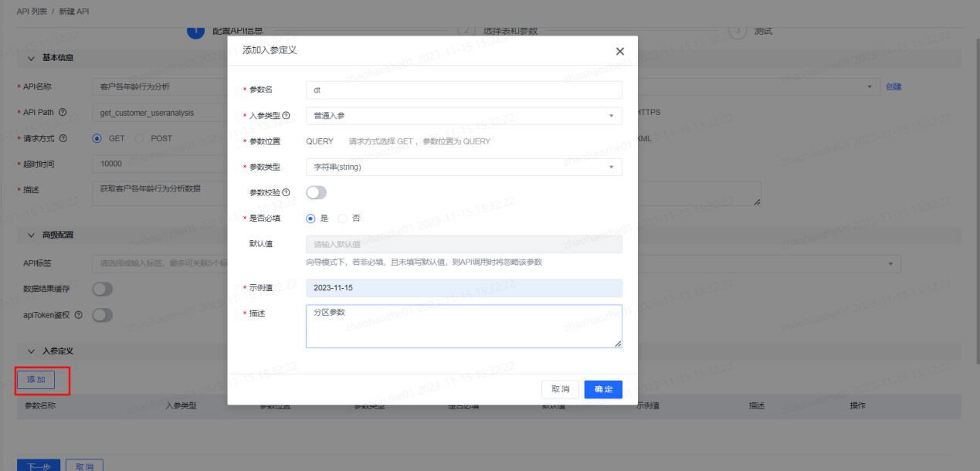980x471 pixels.
Task: Collapse the 基本信息 section
Action: click(x=32, y=58)
